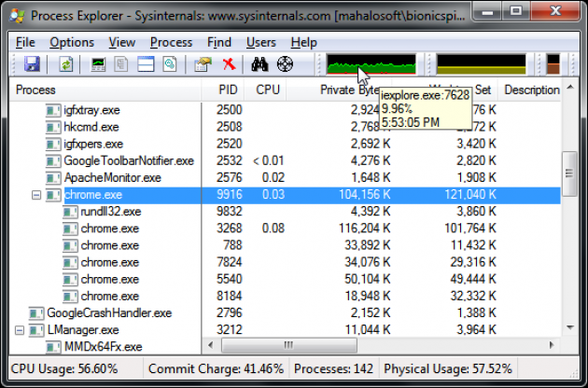Click the igfxpers.exe process icon
Viewport: 588px width, 388px height.
pos(53,144)
